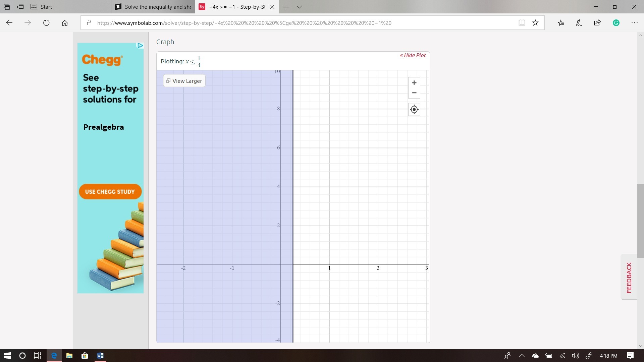644x362 pixels.
Task: Open Word from the taskbar
Action: click(100, 356)
